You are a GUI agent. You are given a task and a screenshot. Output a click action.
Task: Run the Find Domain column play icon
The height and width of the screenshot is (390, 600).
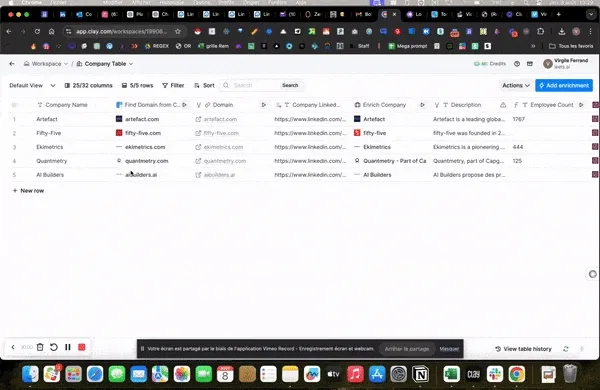184,105
